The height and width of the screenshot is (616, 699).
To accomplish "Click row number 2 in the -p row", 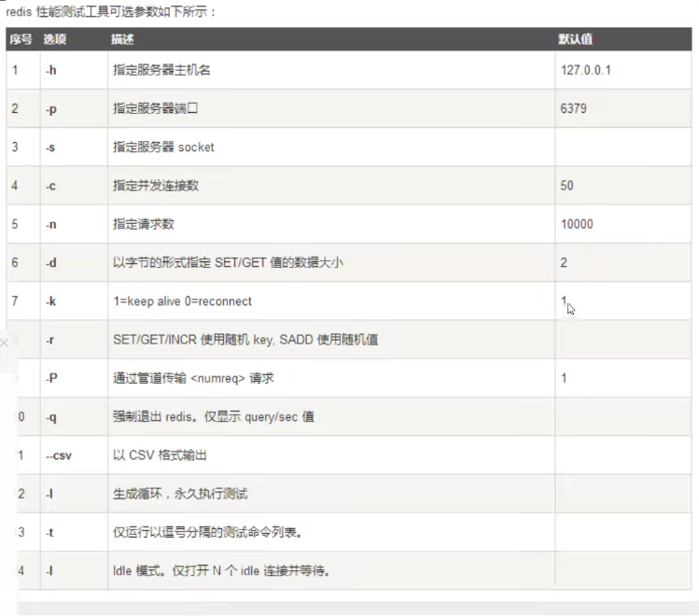I will click(15, 108).
